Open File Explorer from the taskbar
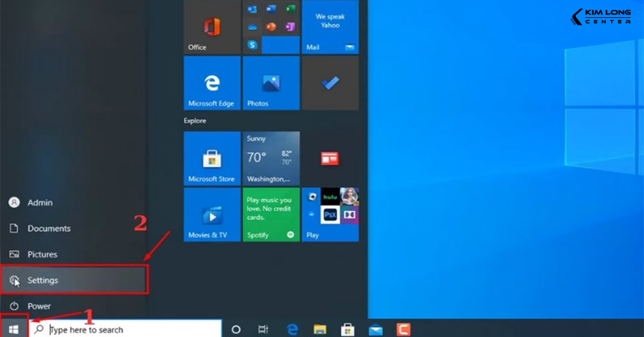Screen dimensions: 644x337 [320, 328]
